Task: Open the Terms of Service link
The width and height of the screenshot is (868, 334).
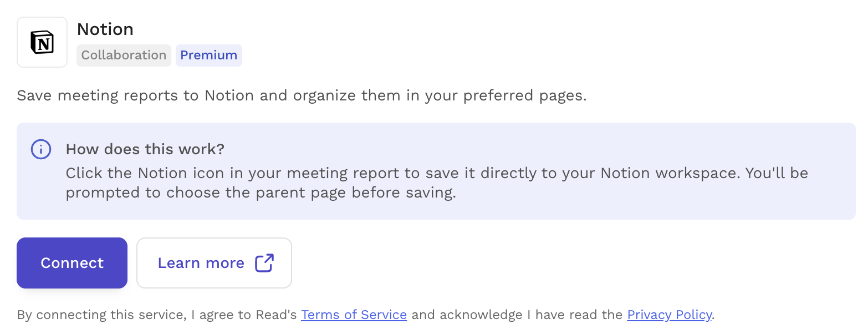Action: click(354, 315)
